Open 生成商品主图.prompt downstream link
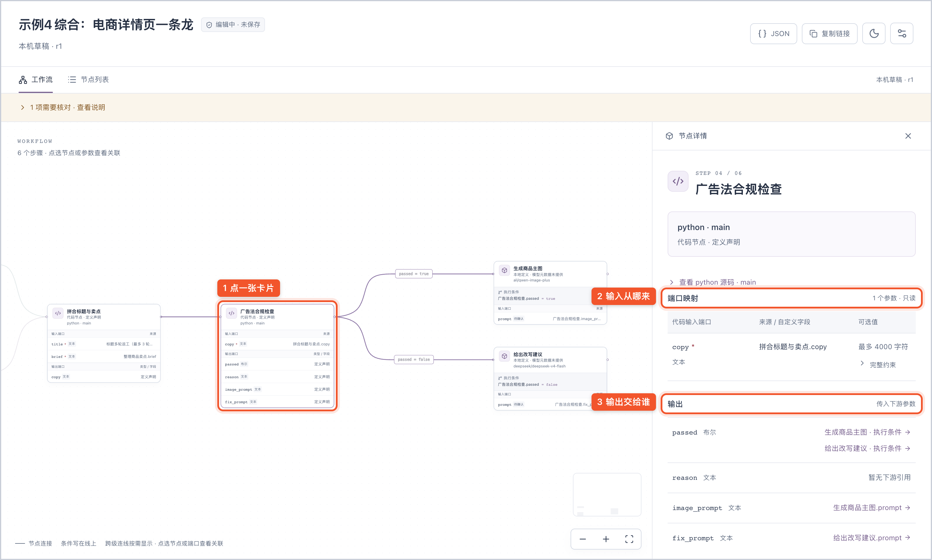The width and height of the screenshot is (932, 560). pos(872,507)
